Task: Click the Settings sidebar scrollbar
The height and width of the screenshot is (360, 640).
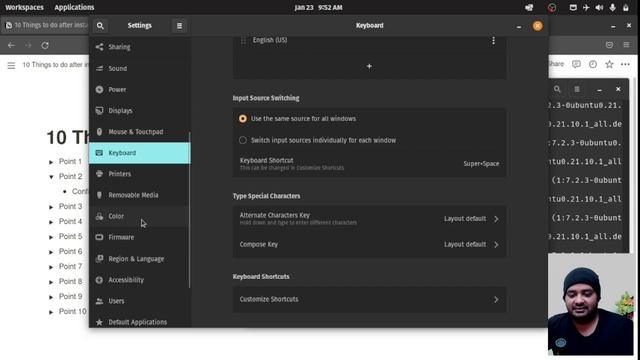Action: (189, 209)
